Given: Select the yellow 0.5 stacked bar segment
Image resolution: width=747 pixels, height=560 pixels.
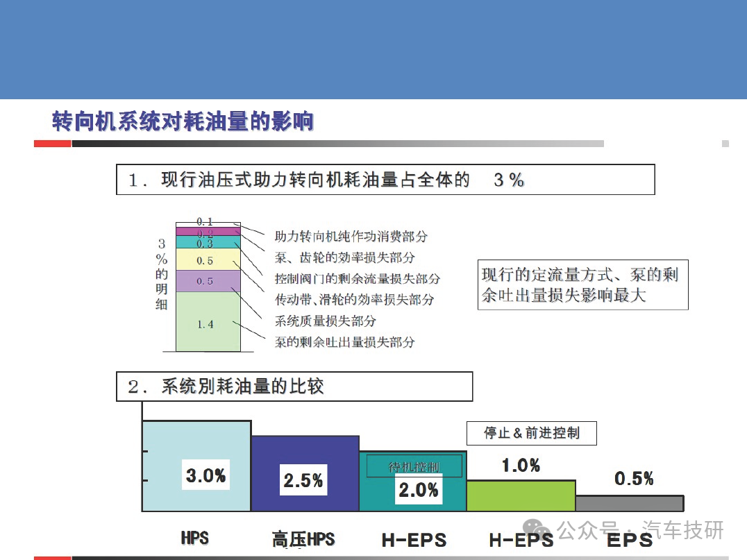Looking at the screenshot, I should 208,260.
